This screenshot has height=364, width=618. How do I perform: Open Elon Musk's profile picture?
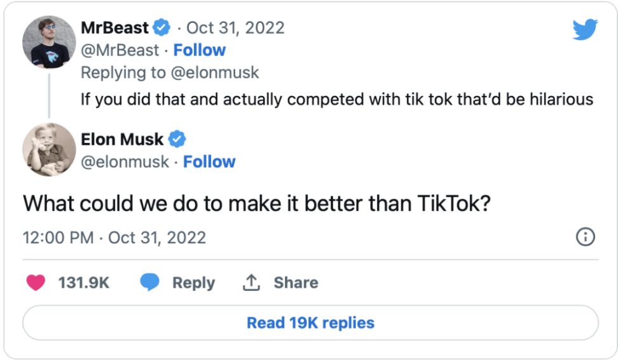point(49,150)
